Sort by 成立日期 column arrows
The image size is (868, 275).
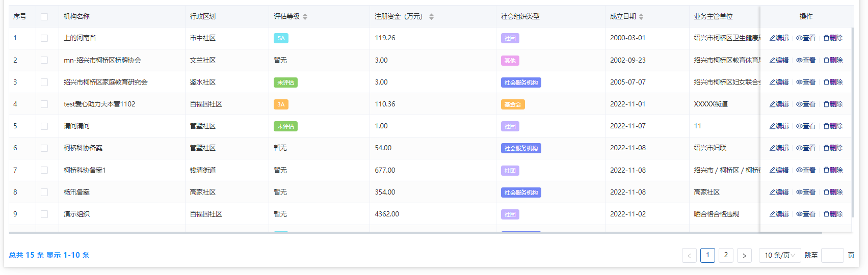641,17
